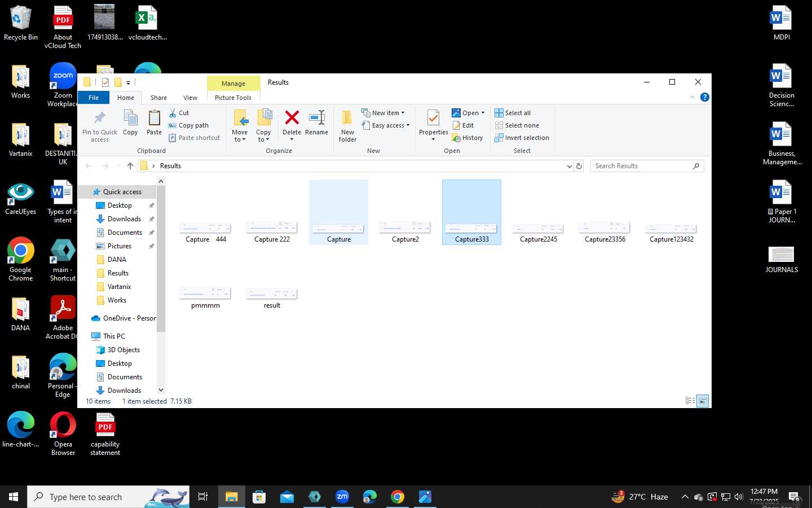Select the Zoom Workplace desktop icon
This screenshot has width=812, height=508.
pos(63,85)
